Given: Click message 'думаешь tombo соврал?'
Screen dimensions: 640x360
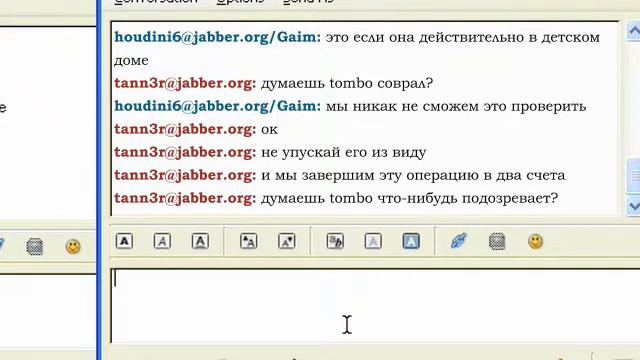Looking at the screenshot, I should [347, 83].
